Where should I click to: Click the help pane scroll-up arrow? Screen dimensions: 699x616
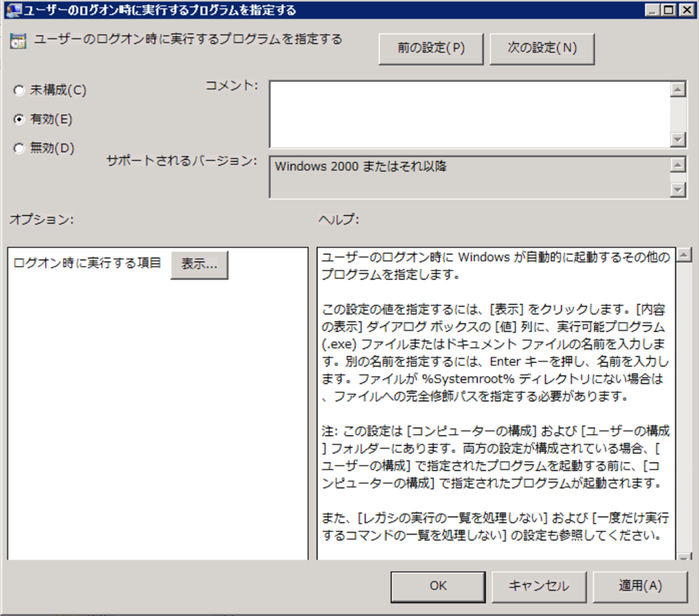click(684, 255)
